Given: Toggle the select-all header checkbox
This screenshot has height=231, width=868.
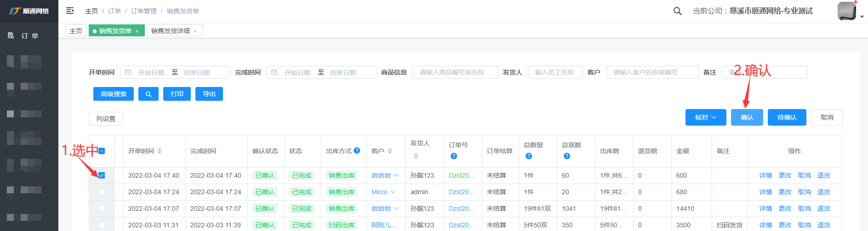Looking at the screenshot, I should coord(102,151).
